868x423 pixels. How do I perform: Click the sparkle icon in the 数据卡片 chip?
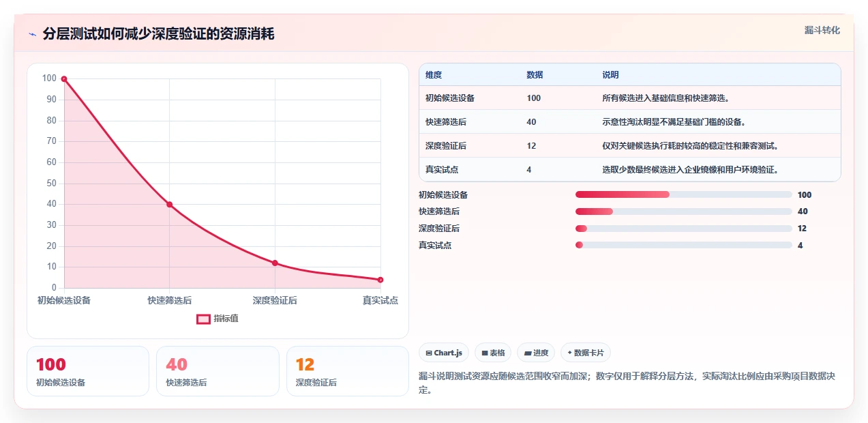[569, 353]
